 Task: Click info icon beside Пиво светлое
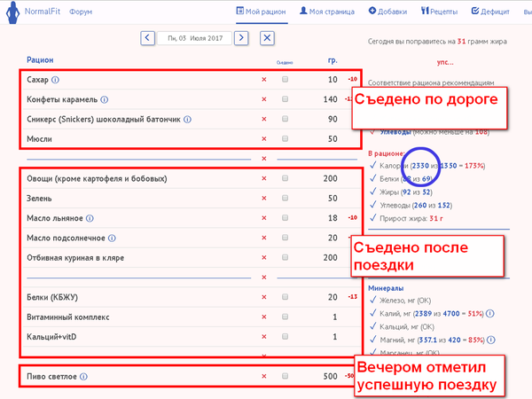83,377
